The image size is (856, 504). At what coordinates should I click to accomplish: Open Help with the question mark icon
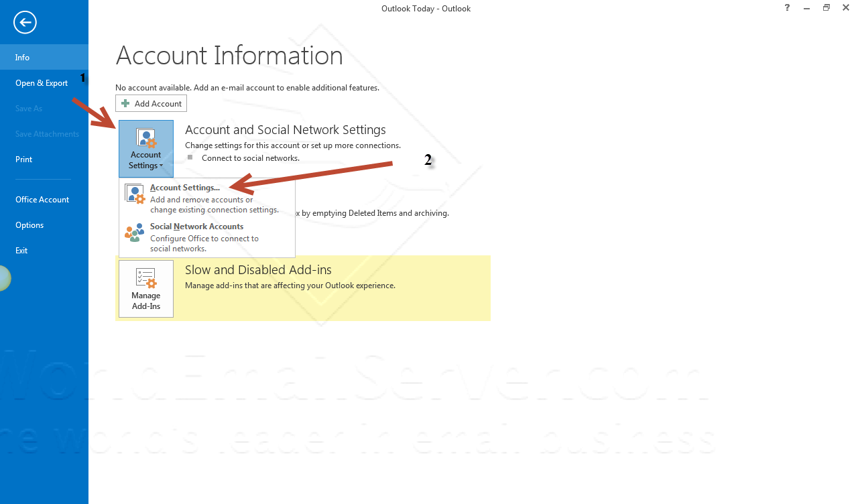(x=787, y=7)
